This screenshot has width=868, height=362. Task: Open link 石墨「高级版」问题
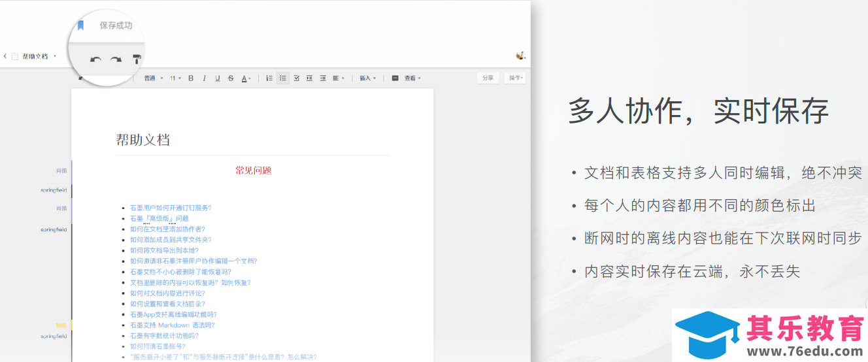pyautogui.click(x=159, y=218)
